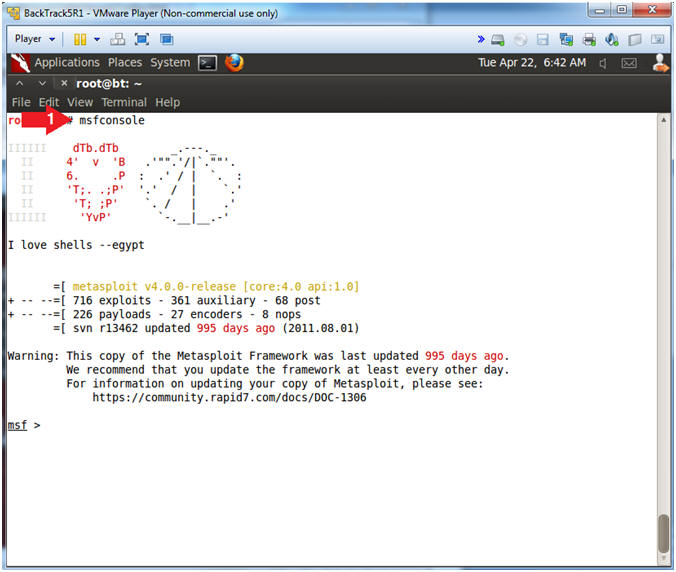Click the terminal window's up-arrow title button
Viewport: 676px width, 572px height.
pyautogui.click(x=19, y=83)
